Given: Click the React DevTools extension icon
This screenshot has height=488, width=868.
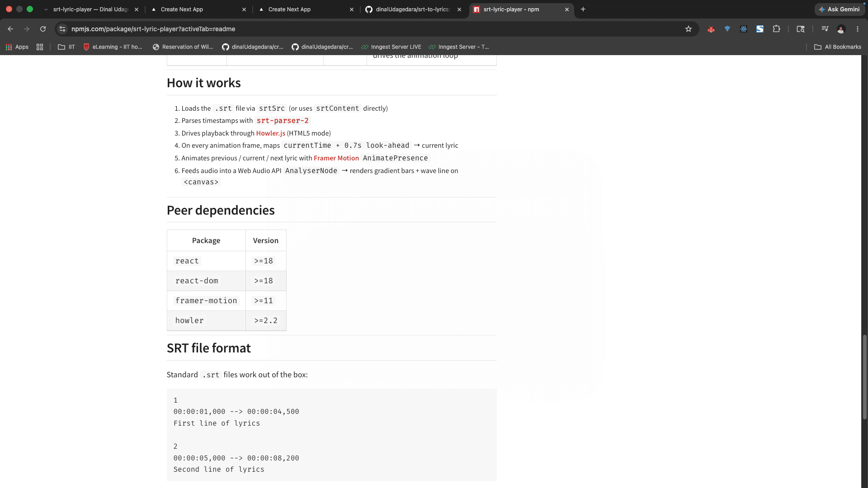Looking at the screenshot, I should pos(744,29).
